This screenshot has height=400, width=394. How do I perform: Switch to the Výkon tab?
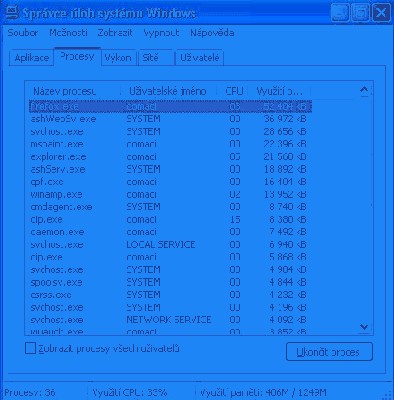(x=118, y=58)
